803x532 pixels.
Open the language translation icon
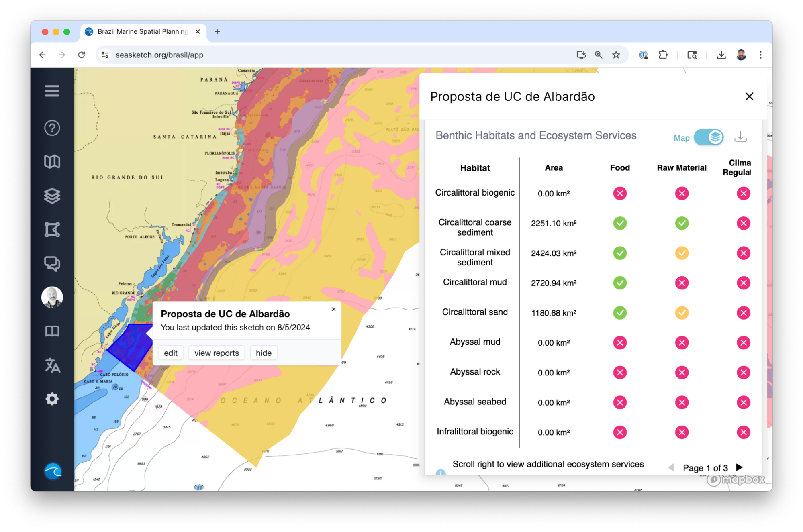52,365
